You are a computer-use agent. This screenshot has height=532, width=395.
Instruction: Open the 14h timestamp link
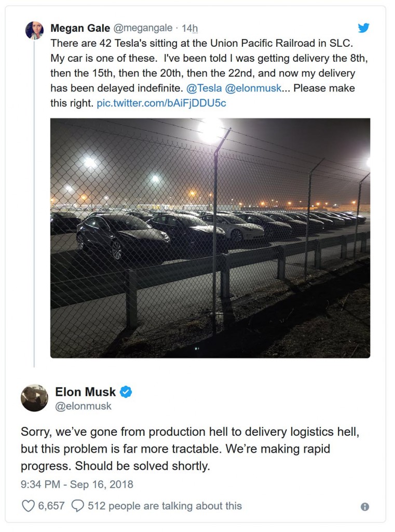pos(189,28)
